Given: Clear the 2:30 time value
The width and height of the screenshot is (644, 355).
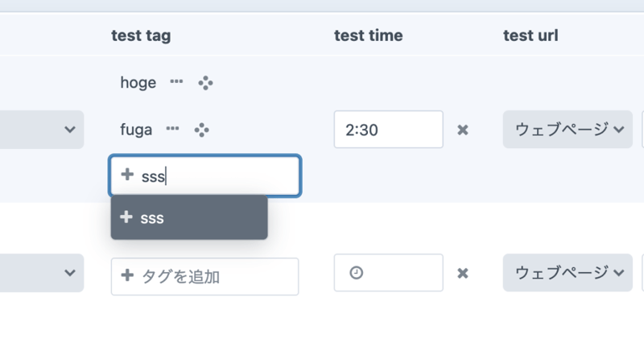Looking at the screenshot, I should click(x=463, y=130).
